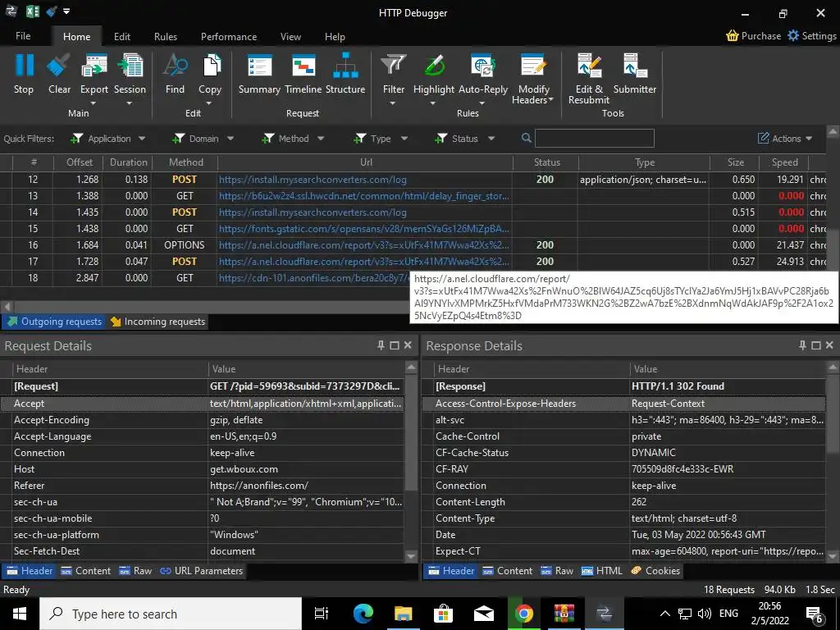Click the quick filter search field
This screenshot has width=840, height=630.
point(595,138)
